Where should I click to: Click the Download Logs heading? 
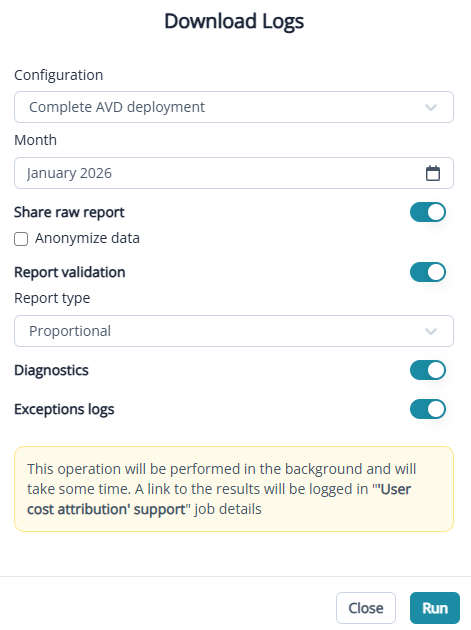(234, 21)
